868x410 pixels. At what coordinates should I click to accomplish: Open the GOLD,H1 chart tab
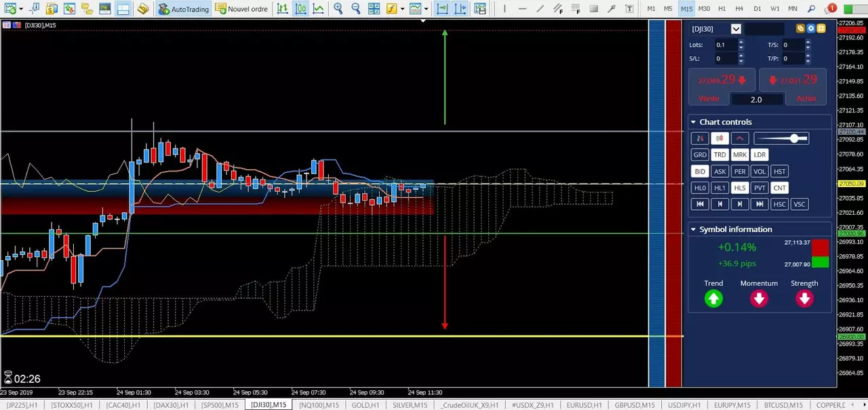pos(366,405)
